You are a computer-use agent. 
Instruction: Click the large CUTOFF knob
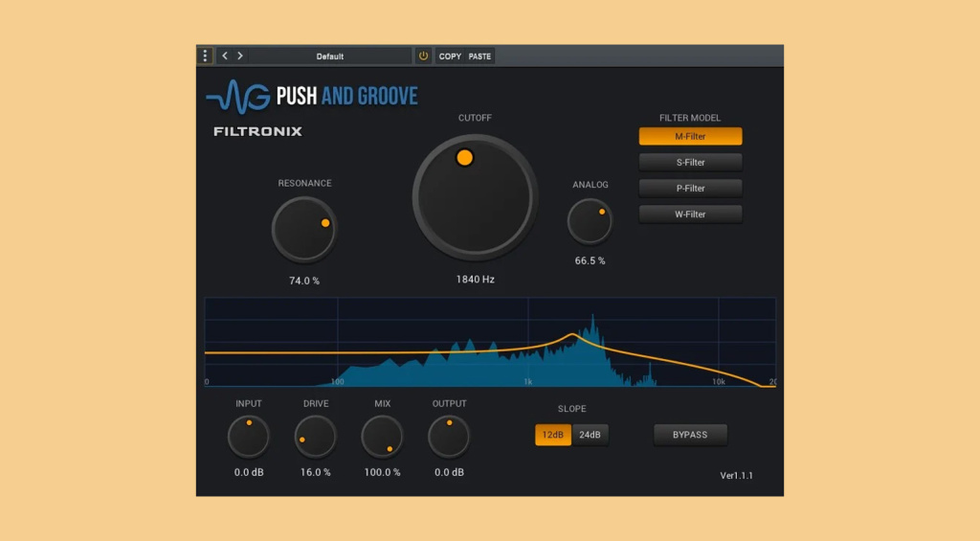coord(475,197)
